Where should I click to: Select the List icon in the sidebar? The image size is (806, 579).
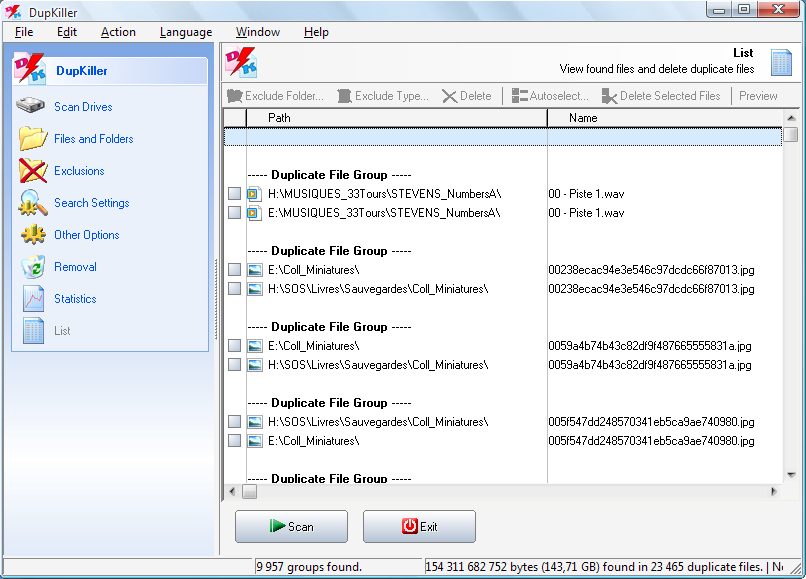(x=33, y=331)
